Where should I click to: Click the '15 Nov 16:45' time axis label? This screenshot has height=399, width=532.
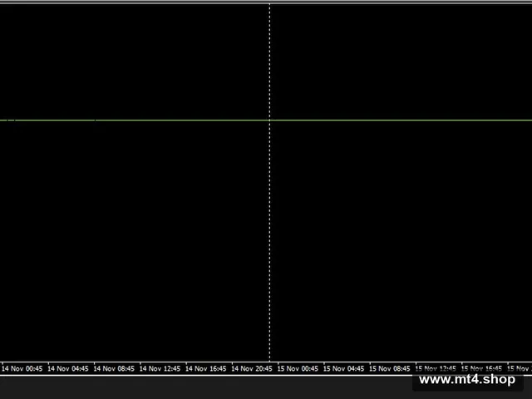482,368
